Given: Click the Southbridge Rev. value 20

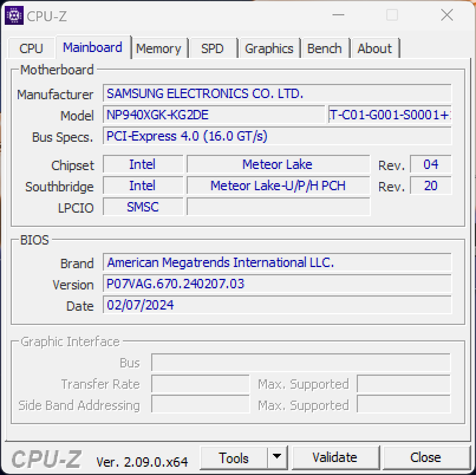Looking at the screenshot, I should click(431, 186).
